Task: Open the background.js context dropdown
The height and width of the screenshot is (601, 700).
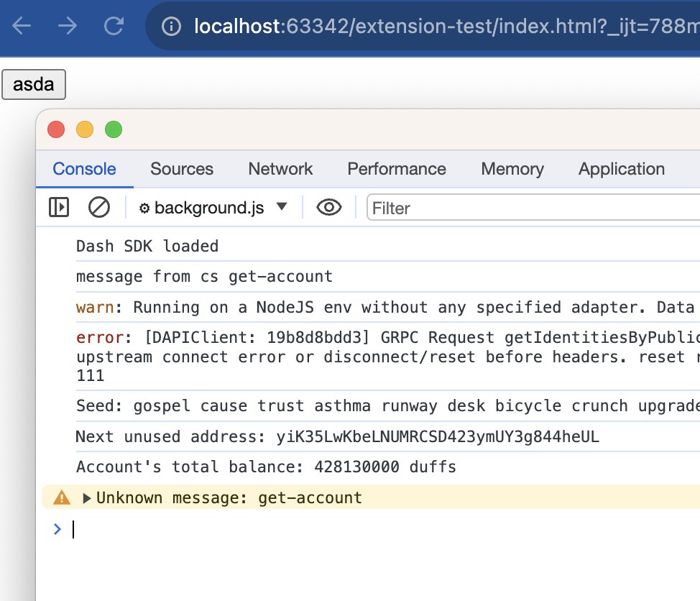Action: point(213,208)
